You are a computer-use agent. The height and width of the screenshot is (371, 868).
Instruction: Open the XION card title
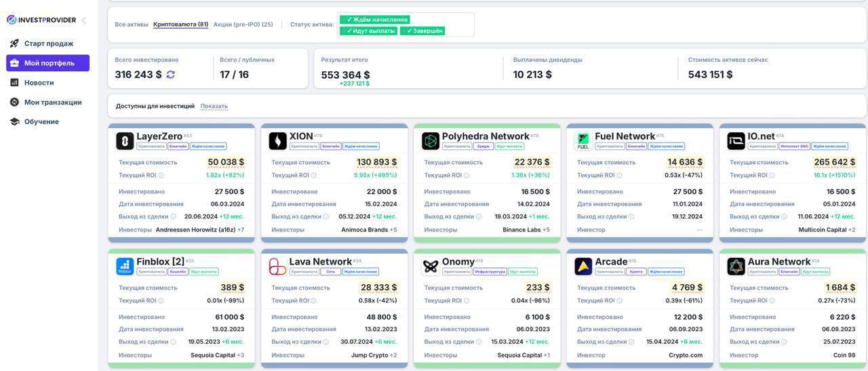pos(301,136)
